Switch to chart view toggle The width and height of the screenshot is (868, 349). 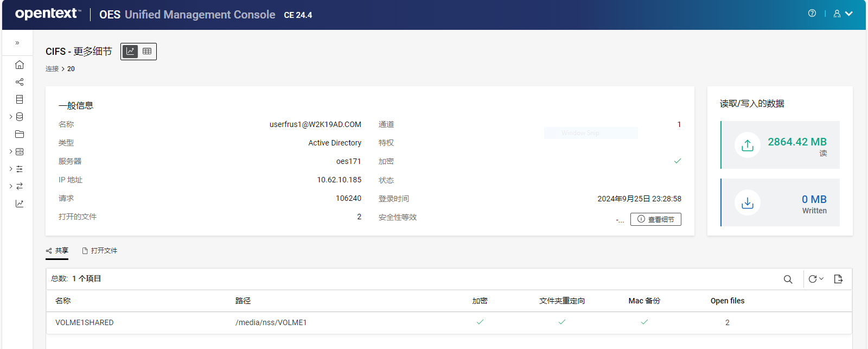pos(130,52)
